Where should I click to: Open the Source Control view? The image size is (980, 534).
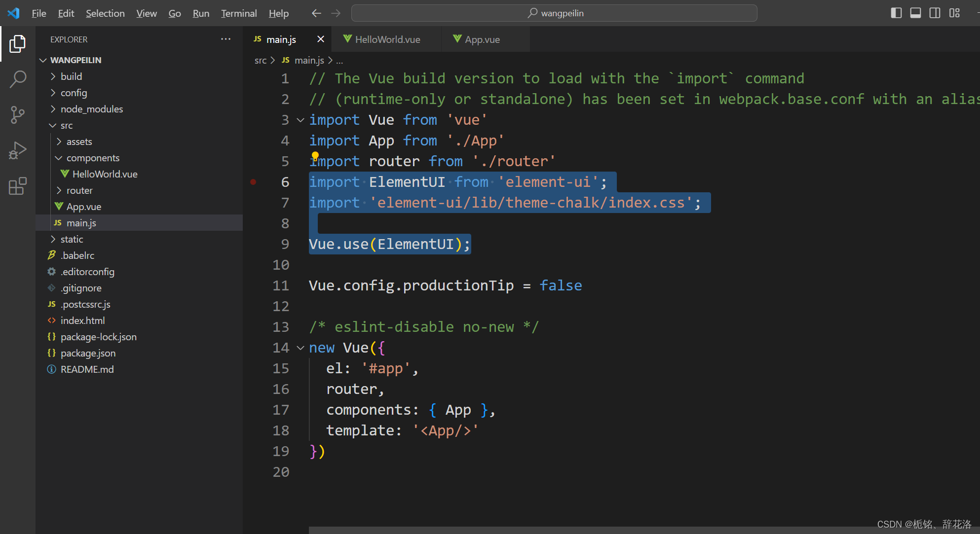[18, 114]
